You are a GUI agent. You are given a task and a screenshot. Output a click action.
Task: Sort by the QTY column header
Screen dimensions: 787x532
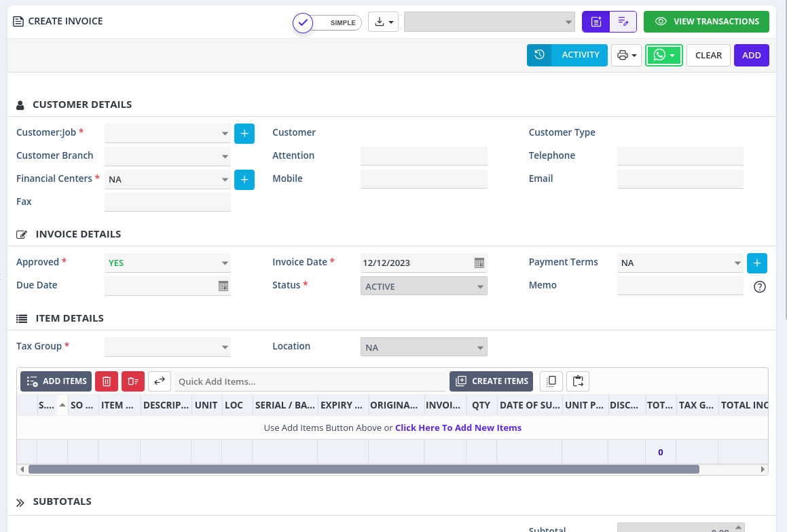(481, 405)
